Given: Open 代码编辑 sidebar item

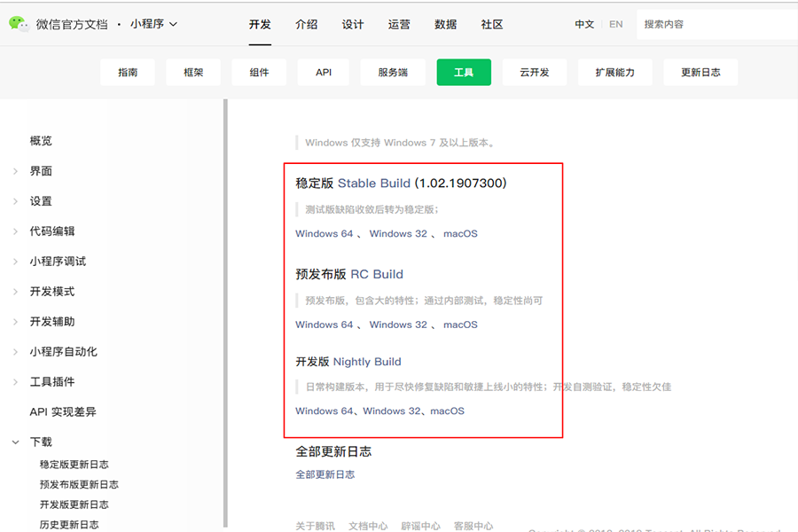Looking at the screenshot, I should click(52, 231).
